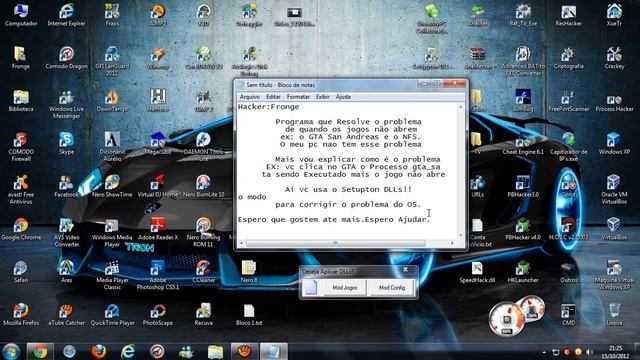
Task: Open COMODO Firewall shortcut
Action: point(21,147)
